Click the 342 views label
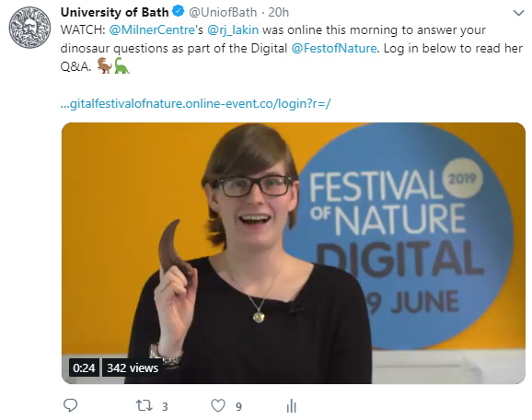 coord(133,367)
